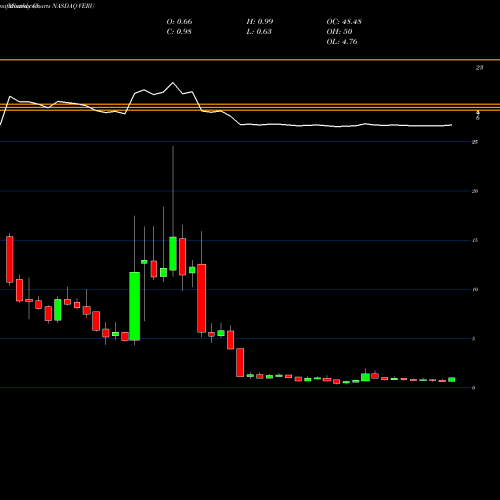Select the OC: 48.48 reading

click(344, 22)
